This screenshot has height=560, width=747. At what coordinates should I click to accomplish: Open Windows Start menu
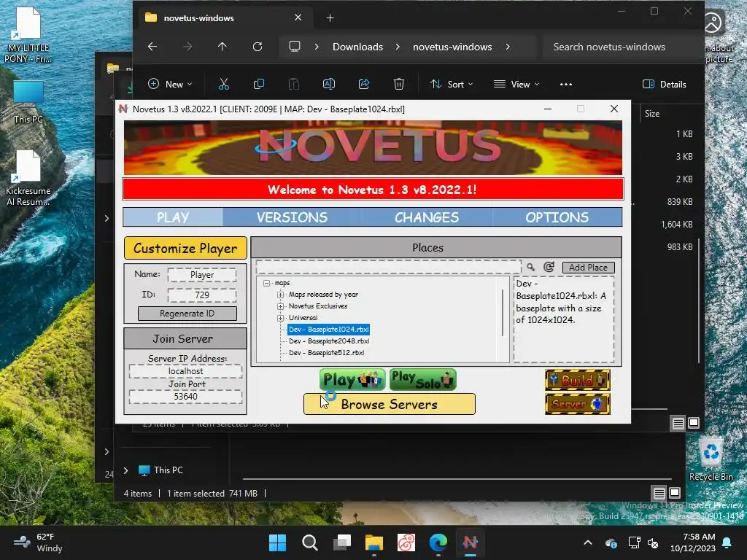(x=278, y=542)
